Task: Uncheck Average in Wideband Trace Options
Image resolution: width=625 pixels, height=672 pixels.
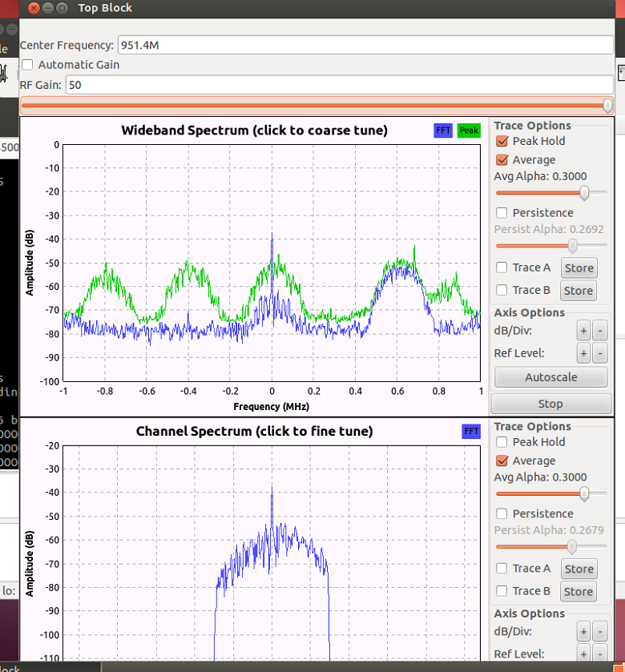Action: pyautogui.click(x=502, y=160)
